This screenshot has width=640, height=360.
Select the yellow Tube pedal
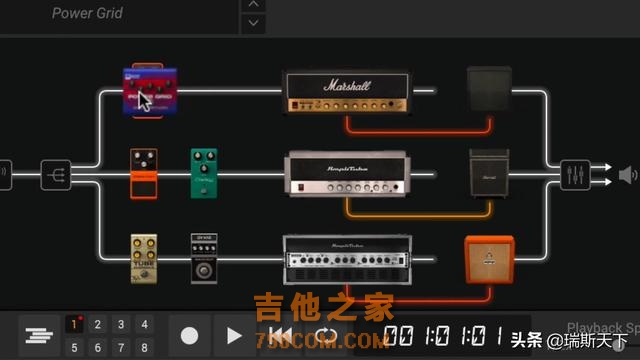(x=144, y=259)
